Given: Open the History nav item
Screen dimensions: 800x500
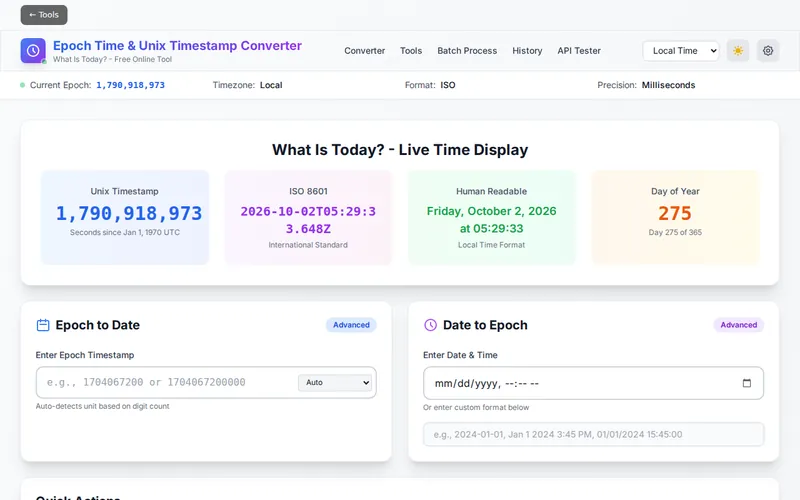Looking at the screenshot, I should coord(527,51).
